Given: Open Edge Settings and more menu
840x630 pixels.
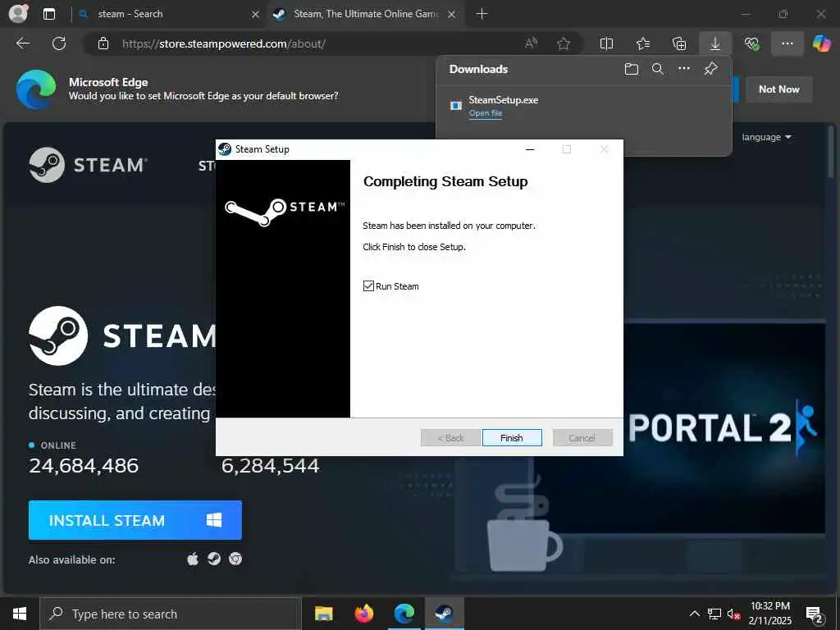Looking at the screenshot, I should point(787,43).
